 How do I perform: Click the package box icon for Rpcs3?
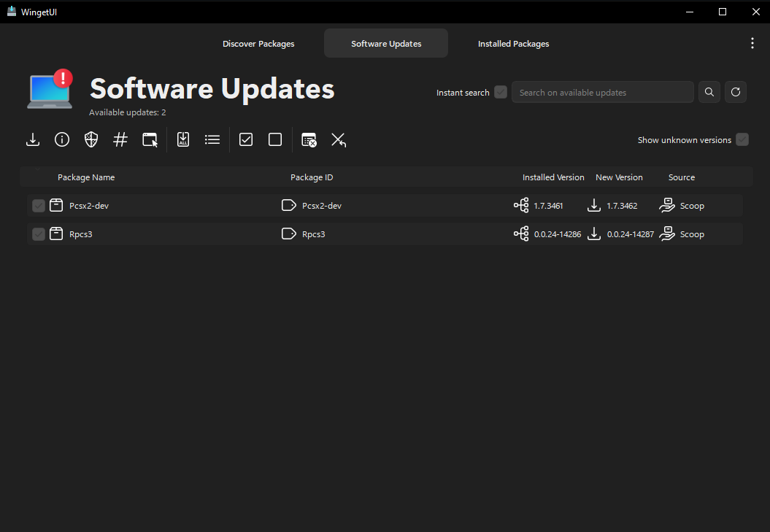[56, 234]
